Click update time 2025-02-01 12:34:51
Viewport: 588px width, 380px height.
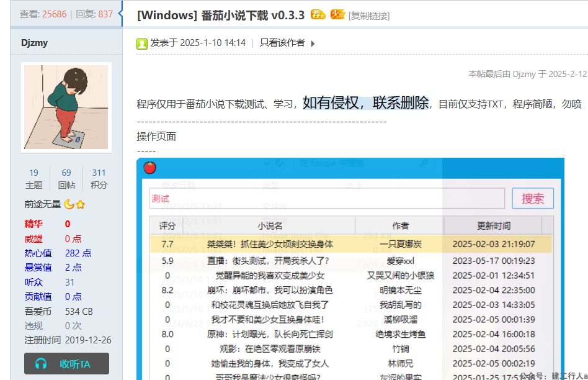pyautogui.click(x=494, y=276)
